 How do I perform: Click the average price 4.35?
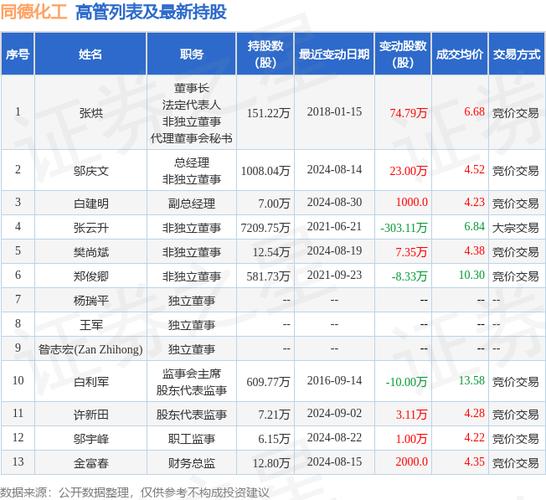tap(474, 462)
